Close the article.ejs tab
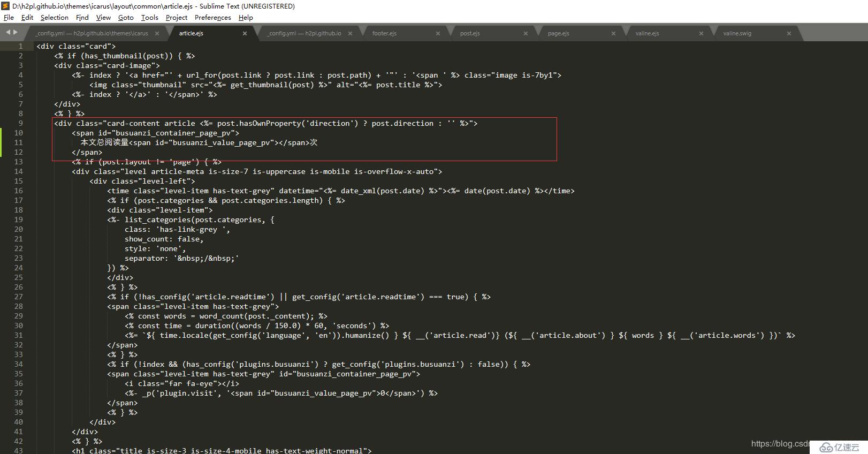This screenshot has width=868, height=454. (245, 33)
